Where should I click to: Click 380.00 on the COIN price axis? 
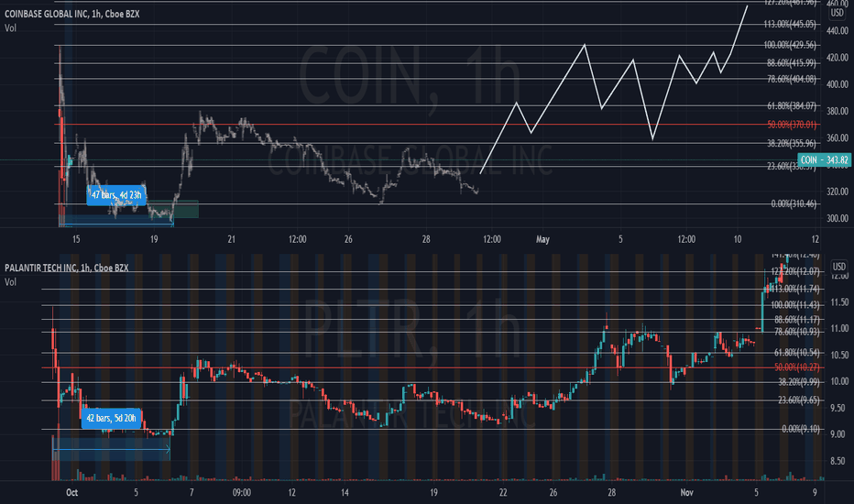point(838,111)
